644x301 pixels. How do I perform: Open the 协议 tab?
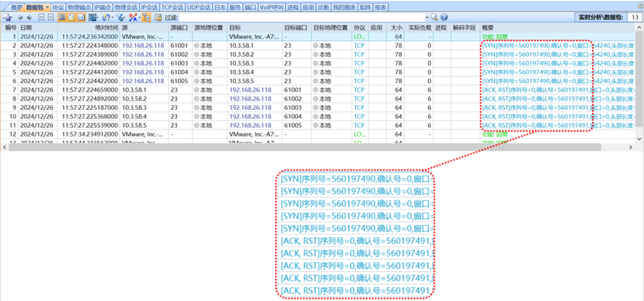[58, 7]
